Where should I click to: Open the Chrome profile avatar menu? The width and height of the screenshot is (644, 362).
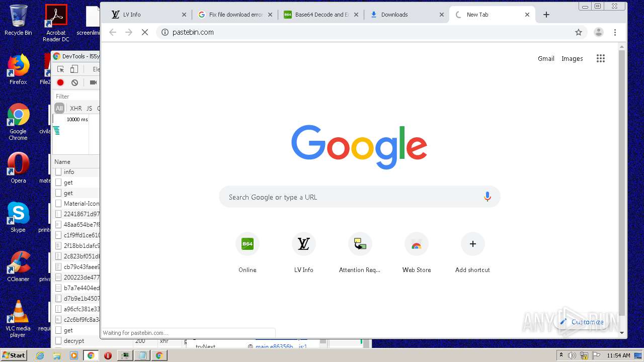coord(599,32)
